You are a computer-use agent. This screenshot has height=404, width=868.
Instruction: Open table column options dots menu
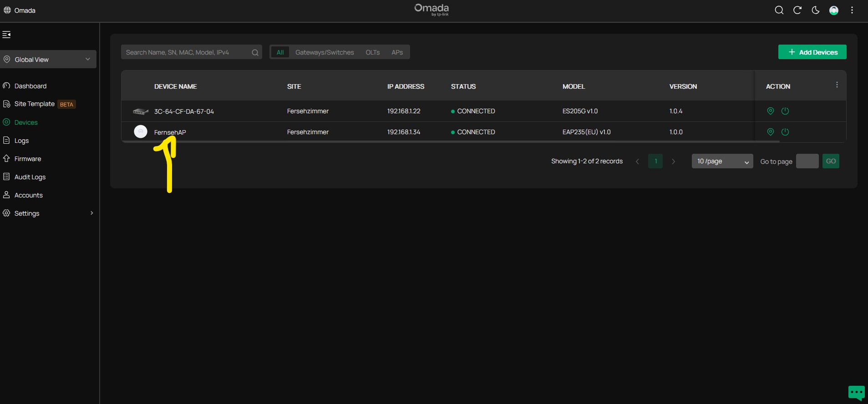coord(837,85)
